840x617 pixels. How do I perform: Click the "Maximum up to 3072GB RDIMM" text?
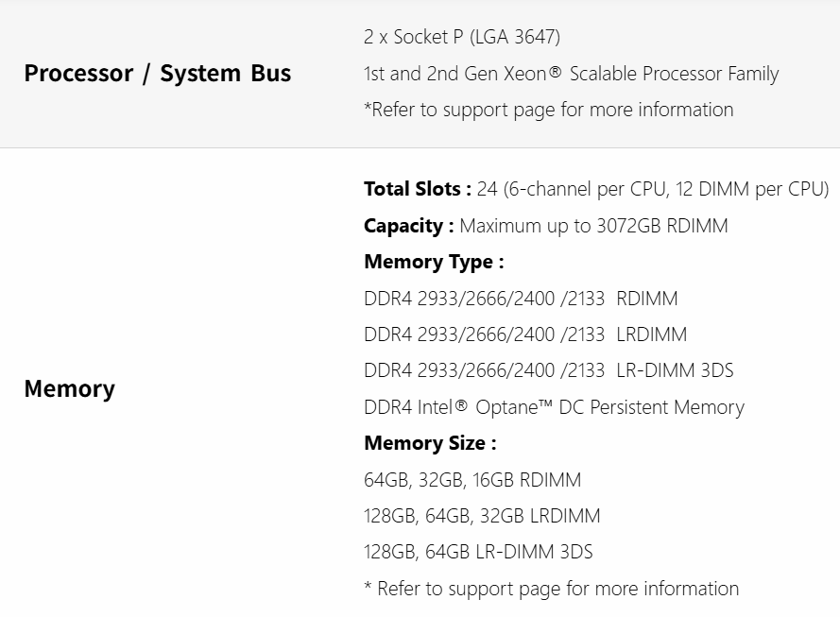click(593, 226)
